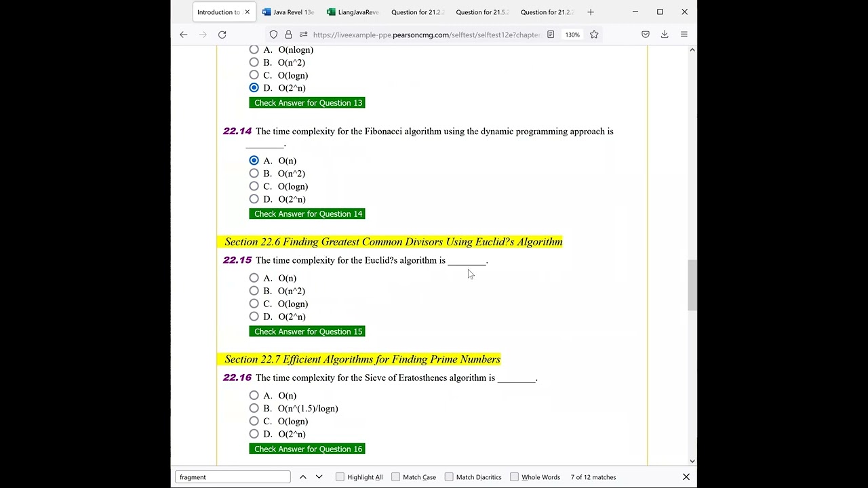
Task: Open the downloads panel
Action: coord(665,35)
